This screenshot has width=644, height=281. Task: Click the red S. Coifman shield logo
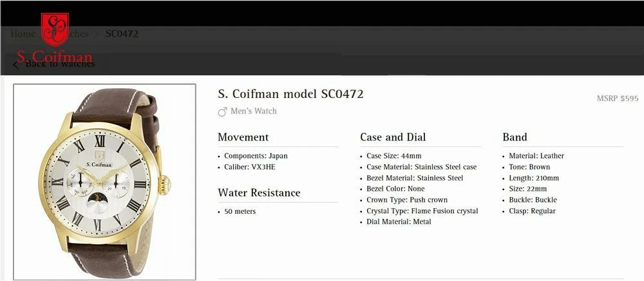pyautogui.click(x=55, y=29)
